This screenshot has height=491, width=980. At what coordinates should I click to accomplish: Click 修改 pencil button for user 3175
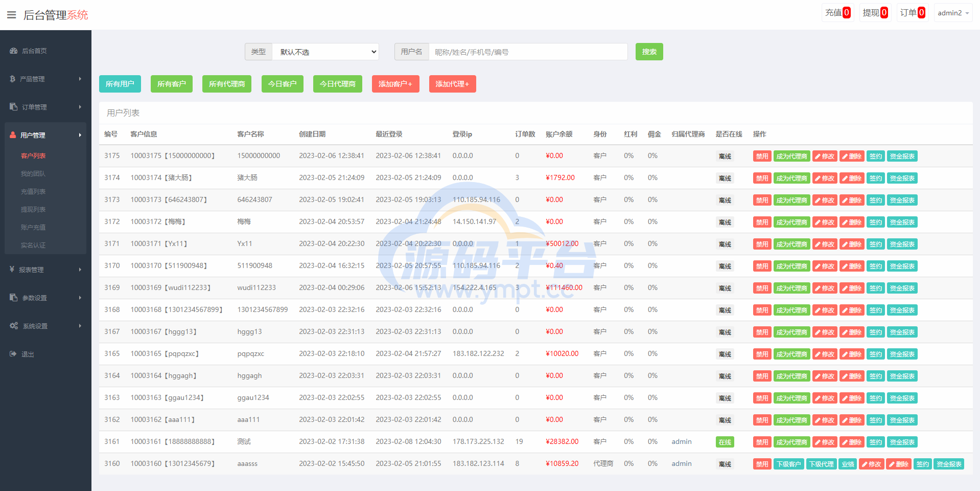tap(825, 157)
